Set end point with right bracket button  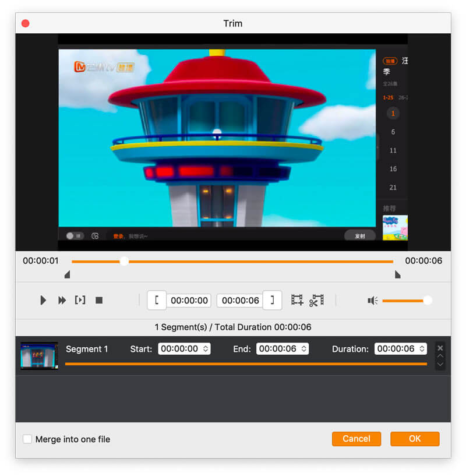[273, 300]
